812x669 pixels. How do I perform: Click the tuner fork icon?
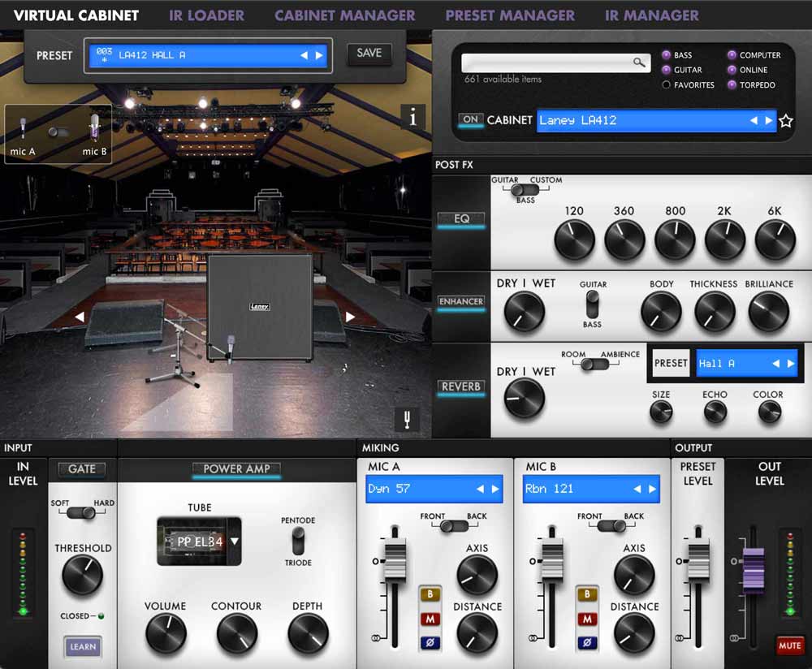point(407,419)
